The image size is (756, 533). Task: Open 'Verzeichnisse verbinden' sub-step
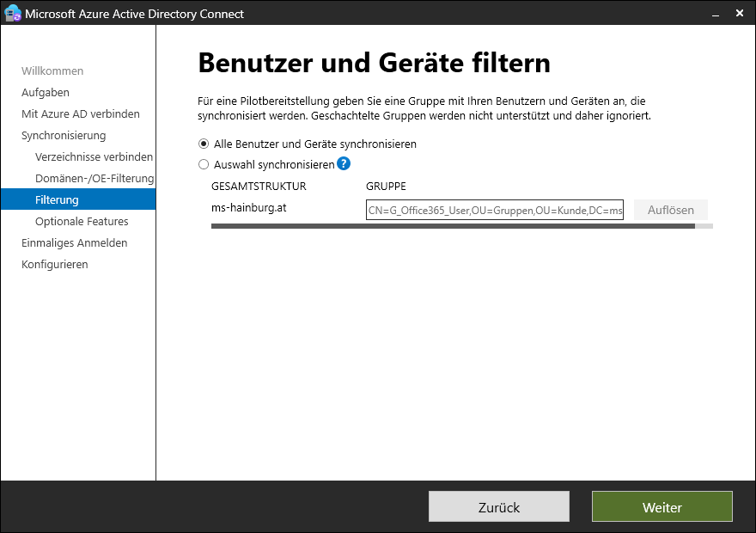click(x=94, y=156)
